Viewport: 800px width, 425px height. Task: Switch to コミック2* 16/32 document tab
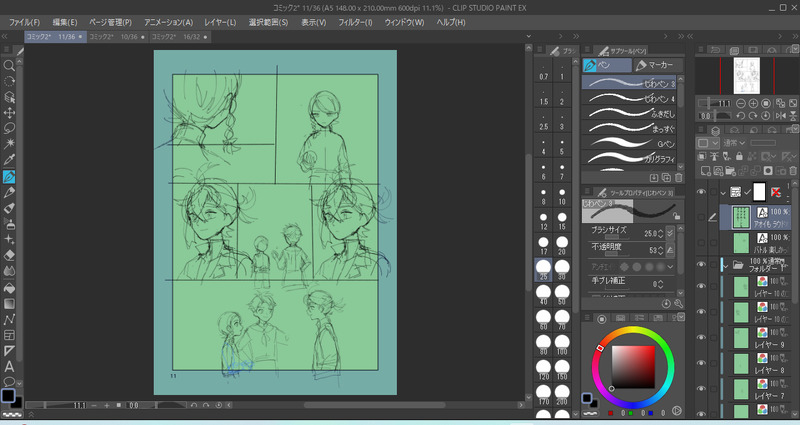click(180, 37)
